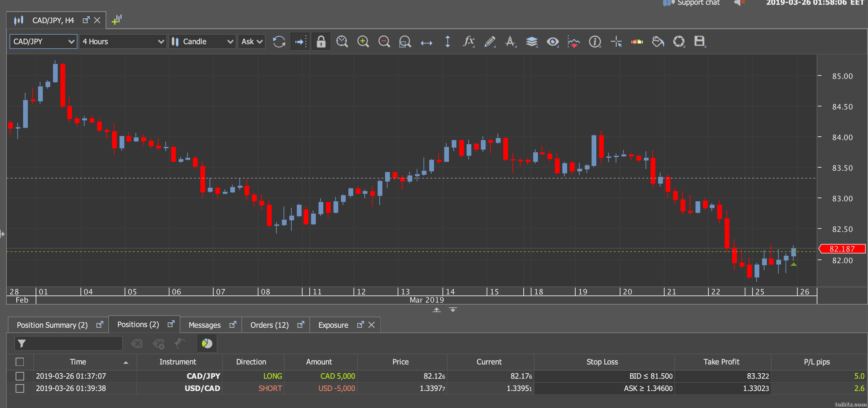Viewport: 868px width, 408px height.
Task: Undock the Exposure panel
Action: 360,324
